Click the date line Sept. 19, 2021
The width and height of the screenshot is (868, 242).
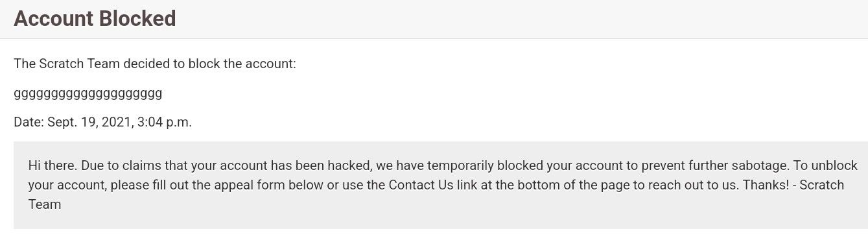click(x=102, y=123)
